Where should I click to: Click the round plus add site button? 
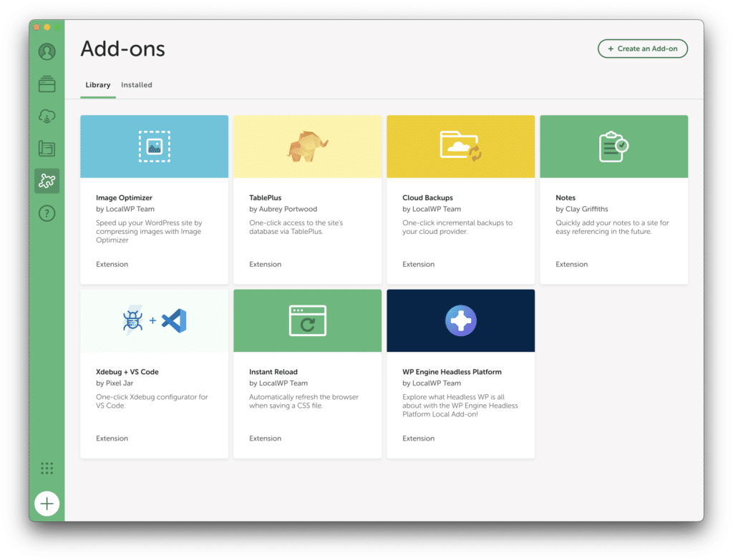point(47,503)
